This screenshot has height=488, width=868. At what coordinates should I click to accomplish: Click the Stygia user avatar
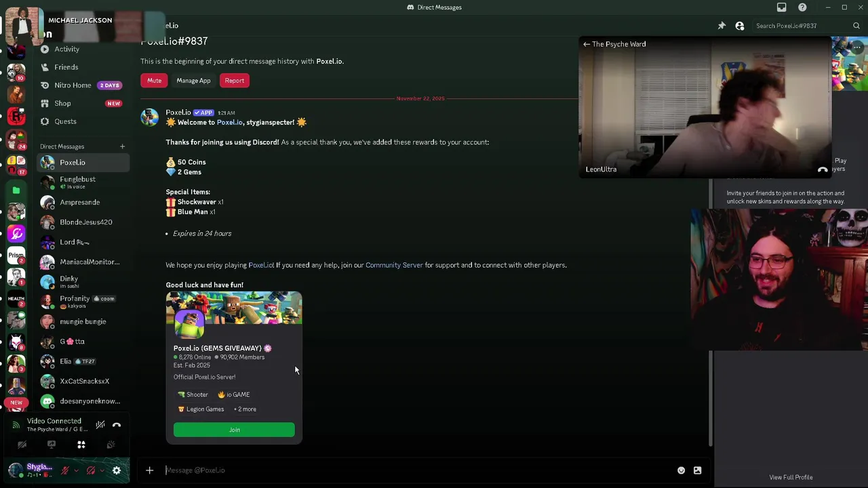pyautogui.click(x=16, y=470)
